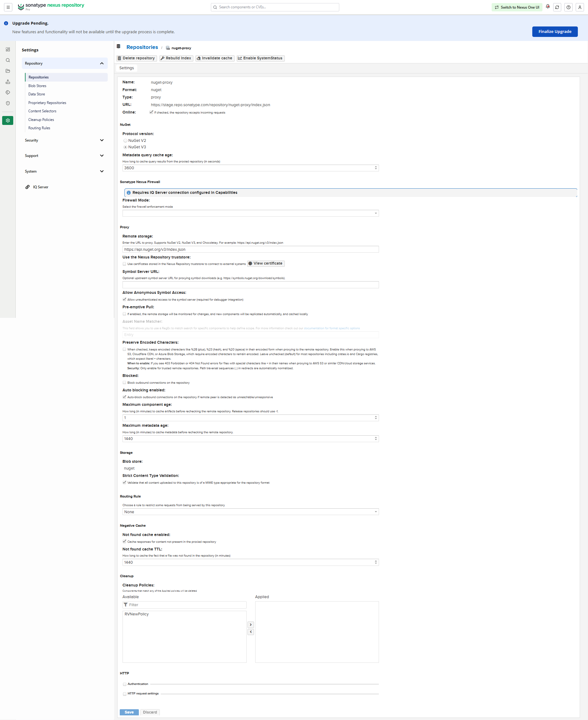Click the IQ Server link icon
Screen dimensions: 588x720
[x=27, y=187]
